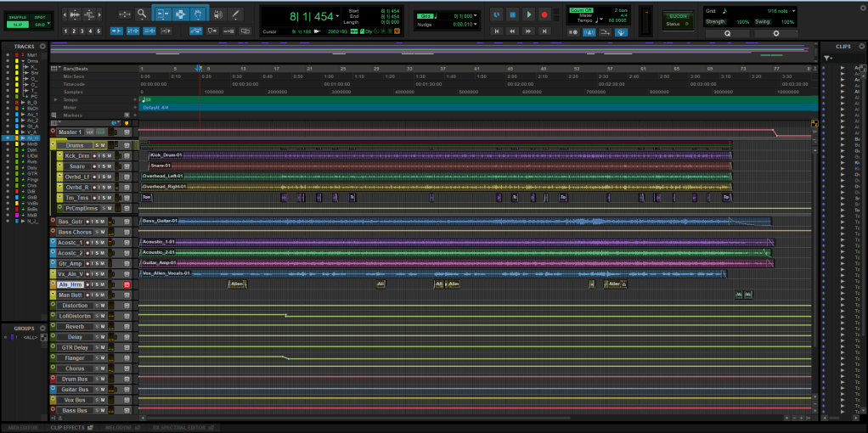Toggle the Count Off button
The height and width of the screenshot is (433, 868).
(x=582, y=8)
